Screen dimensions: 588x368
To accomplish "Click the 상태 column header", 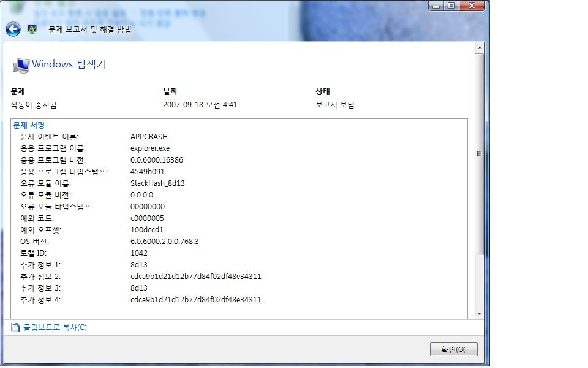I will pyautogui.click(x=323, y=91).
